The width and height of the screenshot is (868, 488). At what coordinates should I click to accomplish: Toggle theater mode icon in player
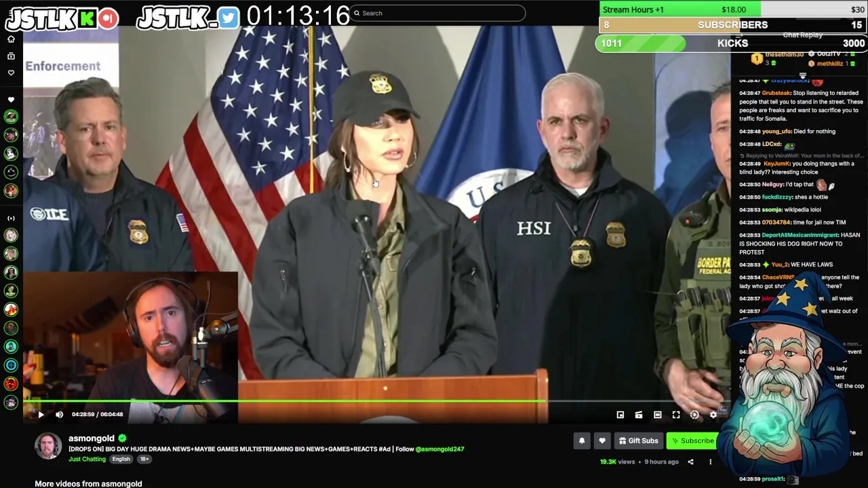pos(658,415)
